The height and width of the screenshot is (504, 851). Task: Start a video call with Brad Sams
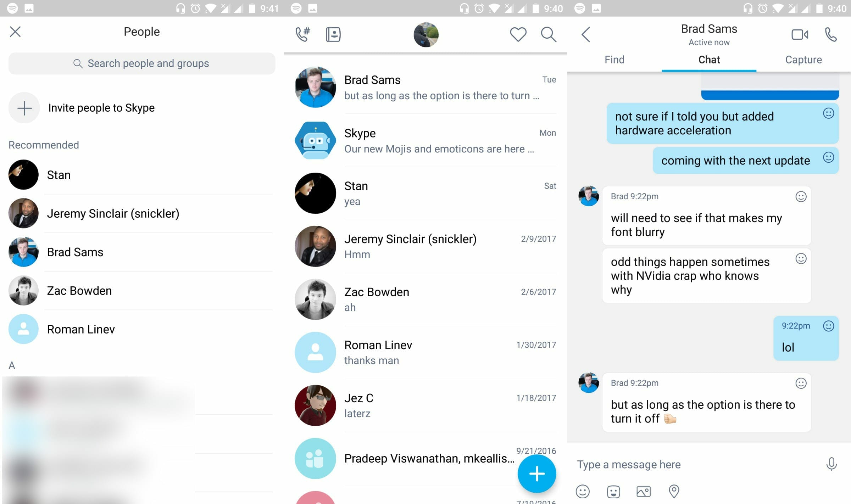[x=799, y=34]
